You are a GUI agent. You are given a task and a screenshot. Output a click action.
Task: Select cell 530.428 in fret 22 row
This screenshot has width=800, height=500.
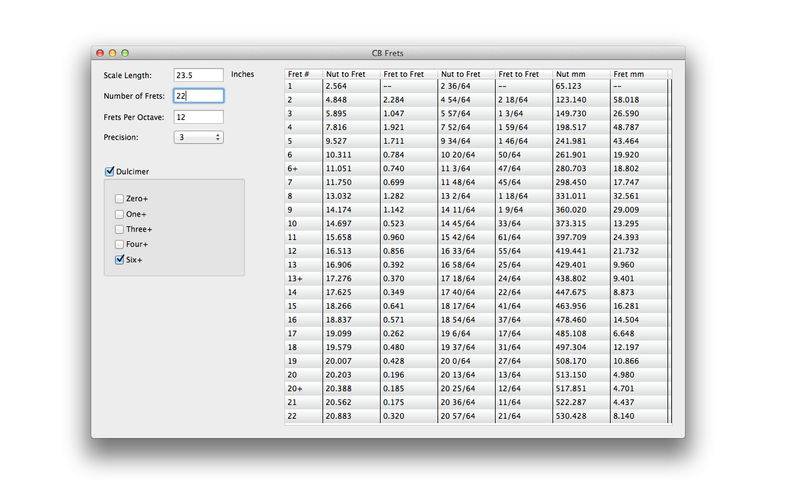pyautogui.click(x=581, y=417)
